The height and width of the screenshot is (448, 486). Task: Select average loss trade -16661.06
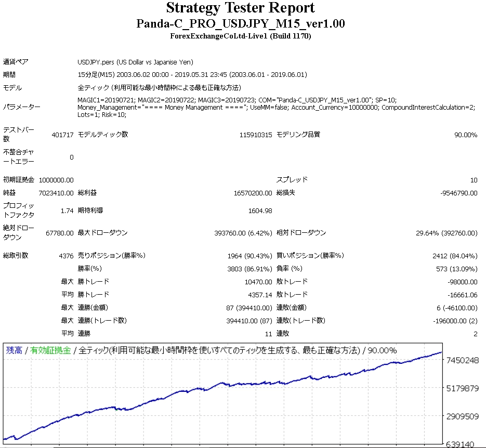tap(463, 295)
